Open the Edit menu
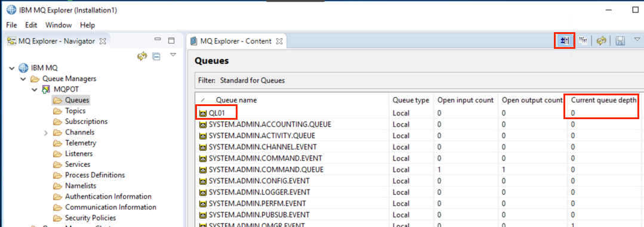 tap(31, 25)
